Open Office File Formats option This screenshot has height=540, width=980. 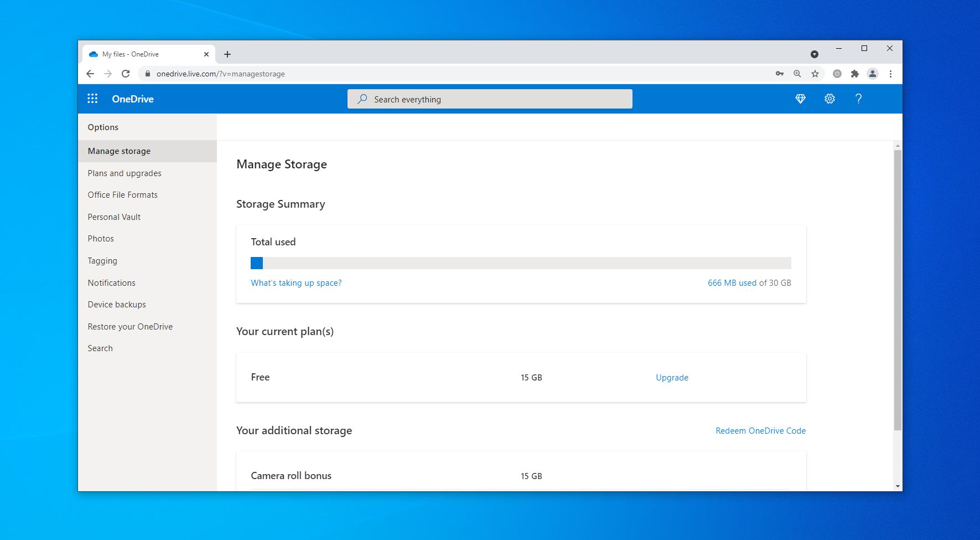122,195
